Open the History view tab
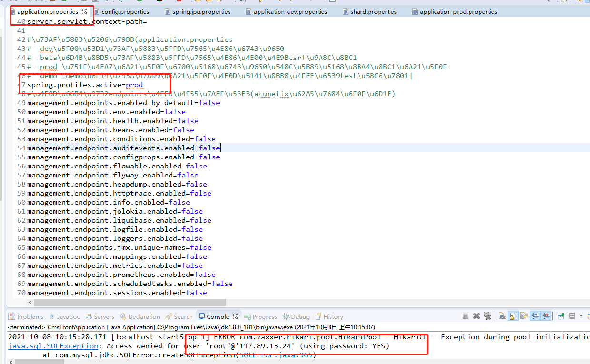The width and height of the screenshot is (590, 364). [x=329, y=316]
